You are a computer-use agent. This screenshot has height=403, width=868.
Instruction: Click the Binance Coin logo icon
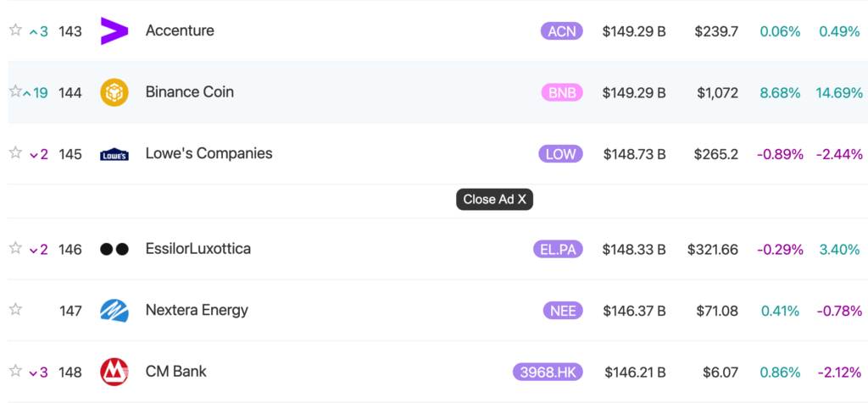(x=114, y=92)
